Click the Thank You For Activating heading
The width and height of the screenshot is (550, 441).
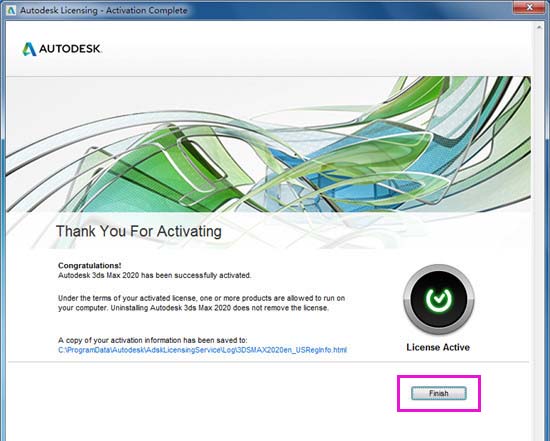click(x=139, y=232)
